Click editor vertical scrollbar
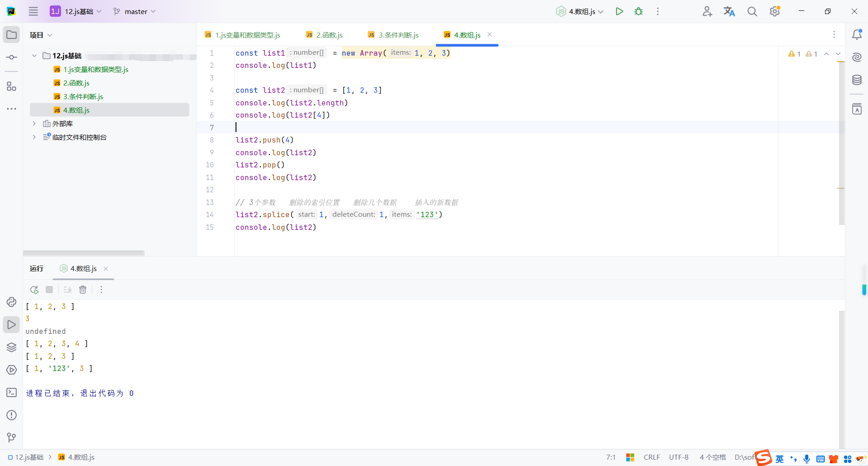The width and height of the screenshot is (868, 466). pyautogui.click(x=841, y=143)
